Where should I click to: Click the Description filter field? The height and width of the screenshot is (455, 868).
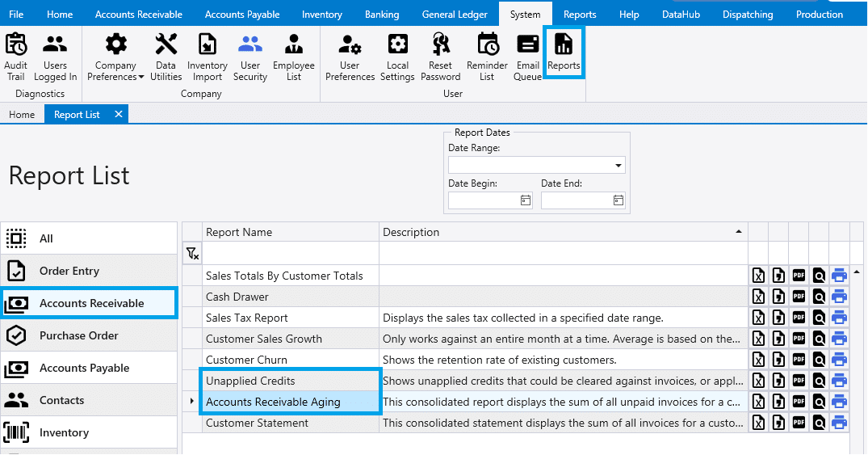coord(564,253)
